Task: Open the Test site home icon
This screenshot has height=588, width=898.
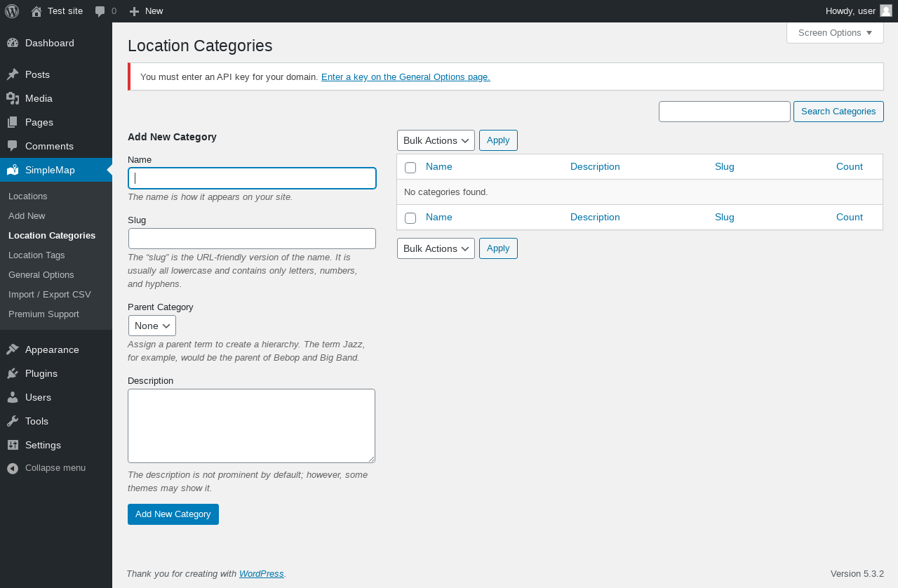Action: coord(36,11)
